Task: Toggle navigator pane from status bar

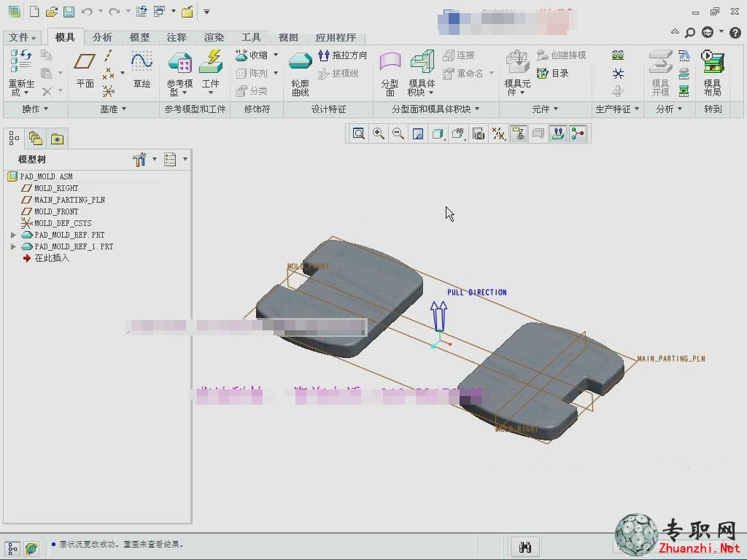Action: 12,548
